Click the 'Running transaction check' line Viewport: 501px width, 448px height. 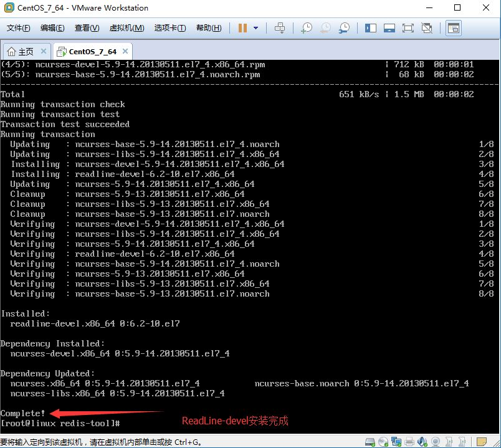coord(63,105)
